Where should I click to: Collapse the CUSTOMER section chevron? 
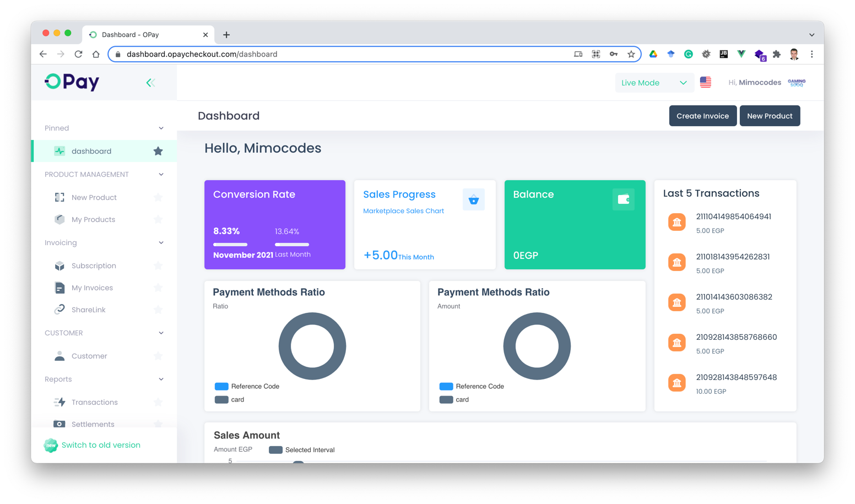[161, 333]
